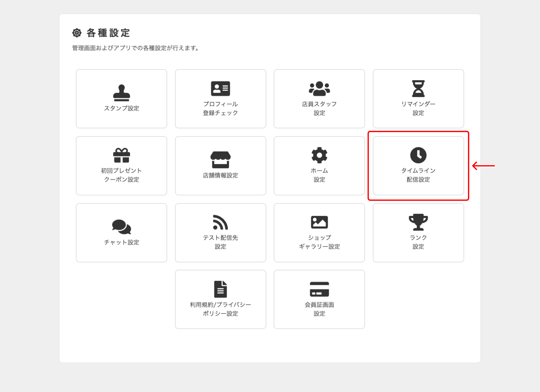Image resolution: width=540 pixels, height=392 pixels.
Task: Open 店舗情報設定 label
Action: point(220,175)
